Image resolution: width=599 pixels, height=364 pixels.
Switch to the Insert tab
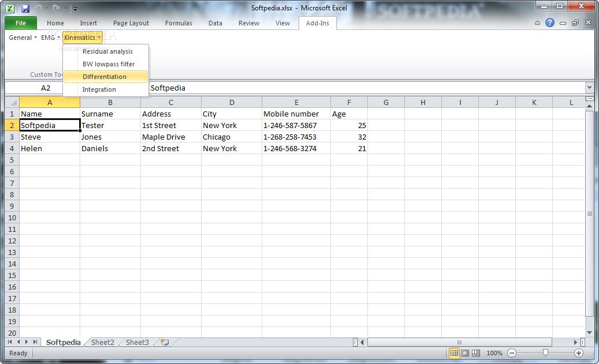click(88, 23)
